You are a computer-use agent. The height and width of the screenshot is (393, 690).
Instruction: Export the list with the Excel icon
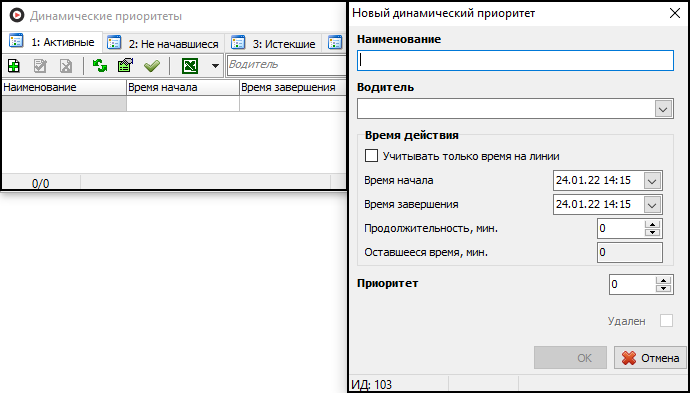click(x=190, y=66)
